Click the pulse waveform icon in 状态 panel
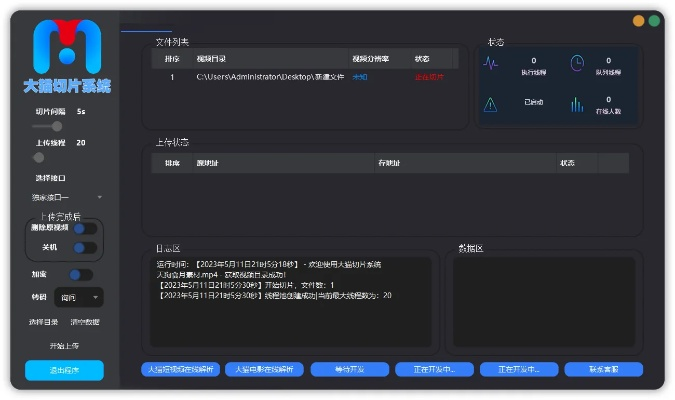 point(491,63)
